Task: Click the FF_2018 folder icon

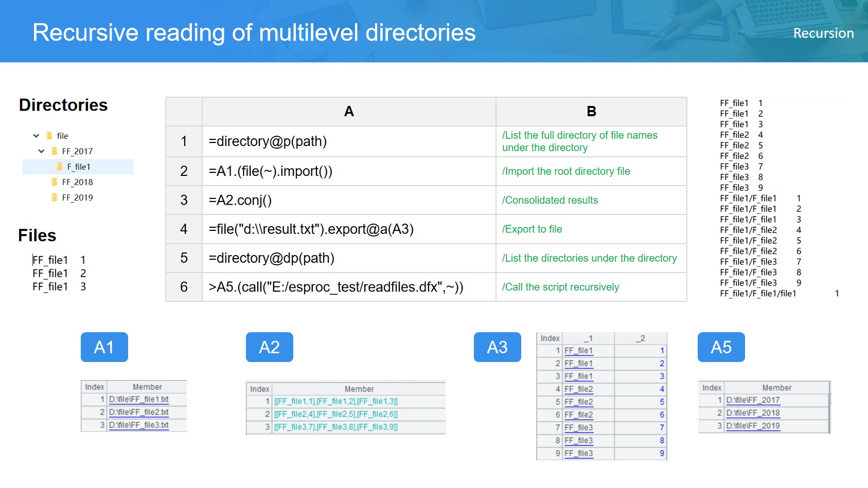Action: (55, 182)
